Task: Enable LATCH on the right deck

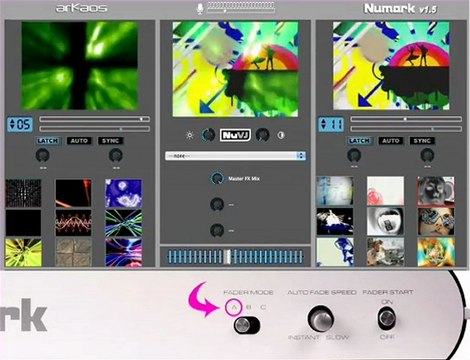Action: click(x=359, y=141)
